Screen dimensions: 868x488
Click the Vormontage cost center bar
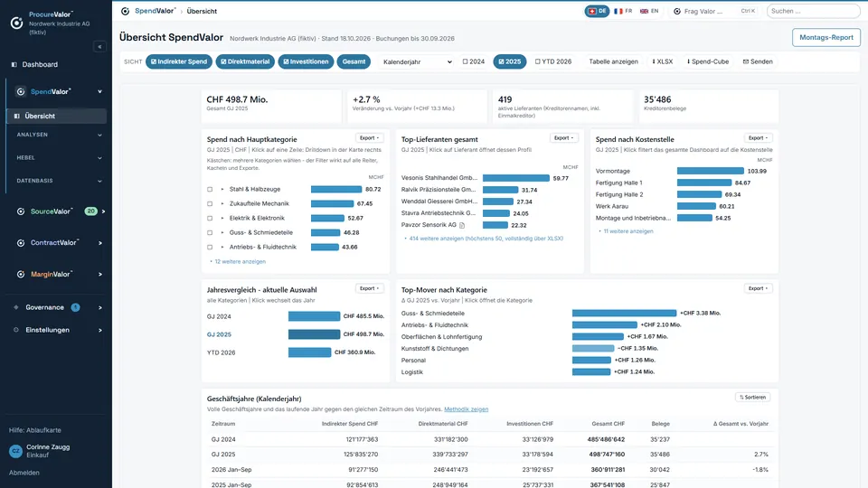(x=711, y=171)
